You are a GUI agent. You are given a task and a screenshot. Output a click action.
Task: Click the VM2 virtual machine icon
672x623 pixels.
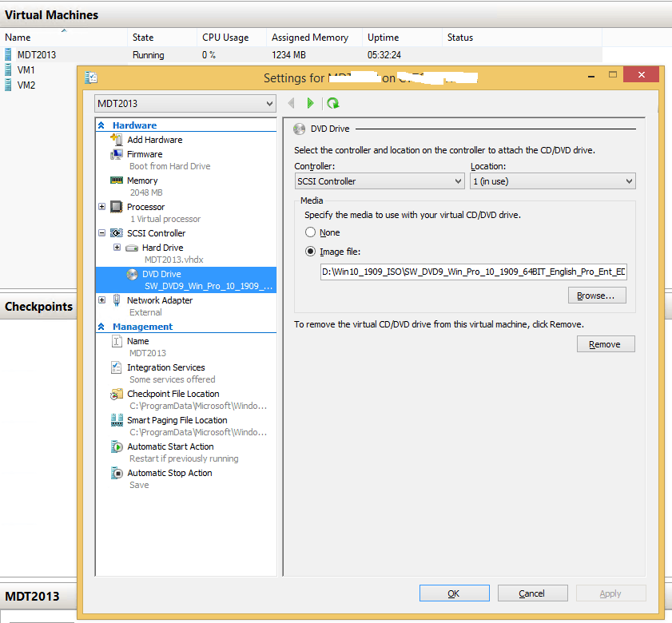click(x=8, y=85)
